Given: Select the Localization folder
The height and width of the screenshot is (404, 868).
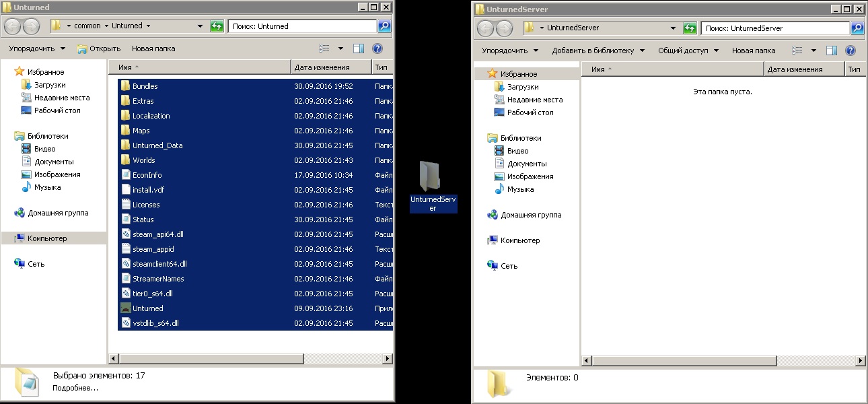Looking at the screenshot, I should [255, 116].
